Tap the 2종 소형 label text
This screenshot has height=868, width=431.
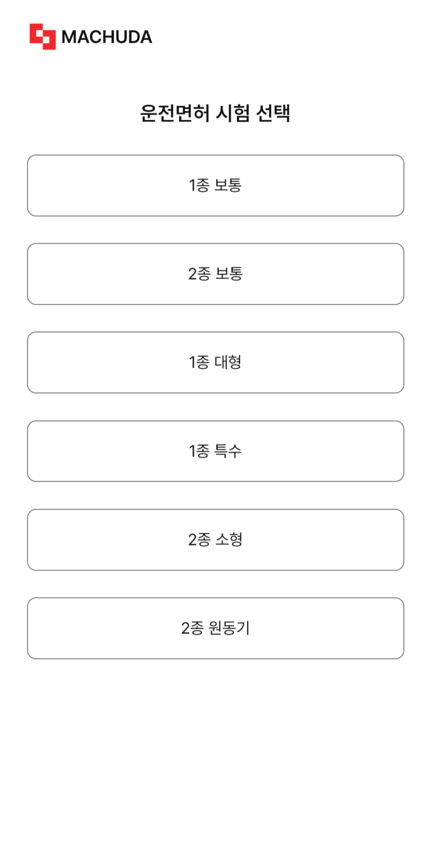pyautogui.click(x=215, y=540)
